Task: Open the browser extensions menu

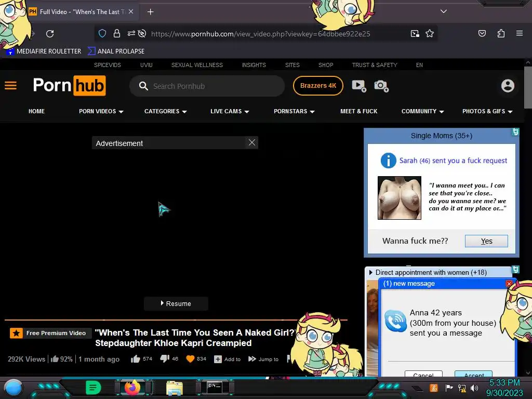Action: [501, 33]
